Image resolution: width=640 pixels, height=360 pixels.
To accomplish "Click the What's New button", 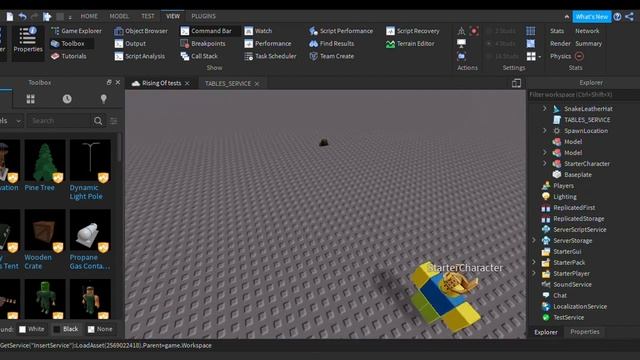I will pos(591,16).
